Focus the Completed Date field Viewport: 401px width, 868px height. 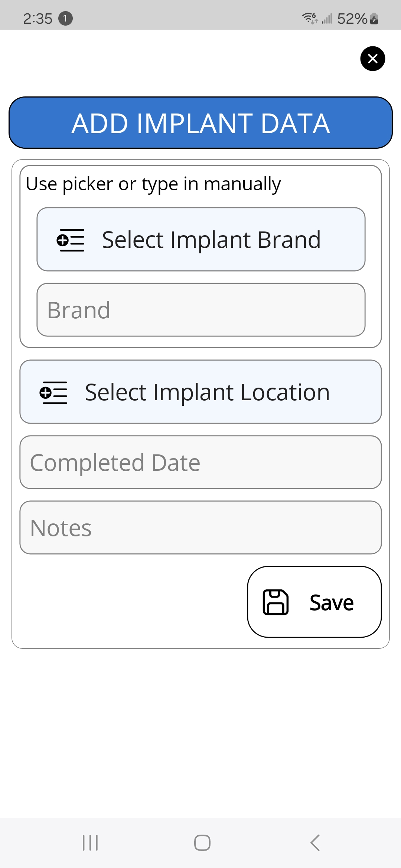(x=200, y=462)
